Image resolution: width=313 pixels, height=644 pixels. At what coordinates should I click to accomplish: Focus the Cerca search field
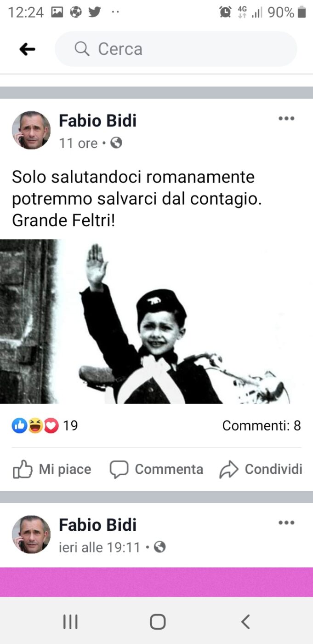(176, 49)
